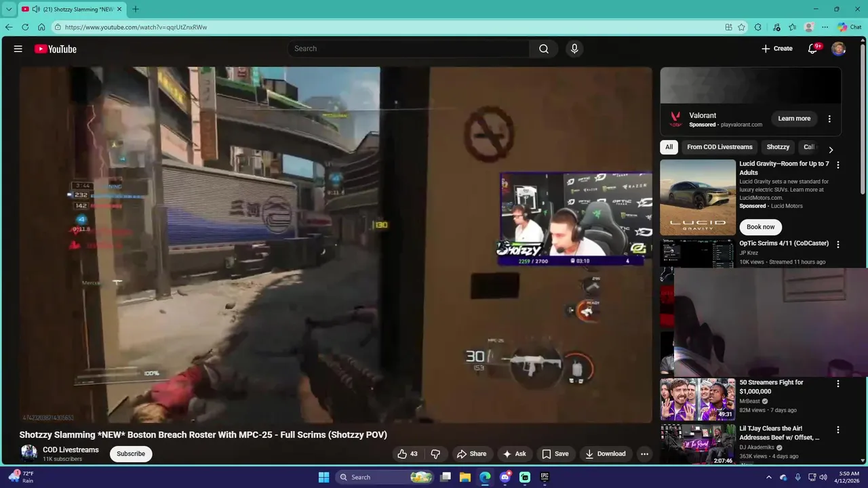The image size is (868, 488).
Task: Open options for Valorant sponsored ad
Action: tap(829, 119)
